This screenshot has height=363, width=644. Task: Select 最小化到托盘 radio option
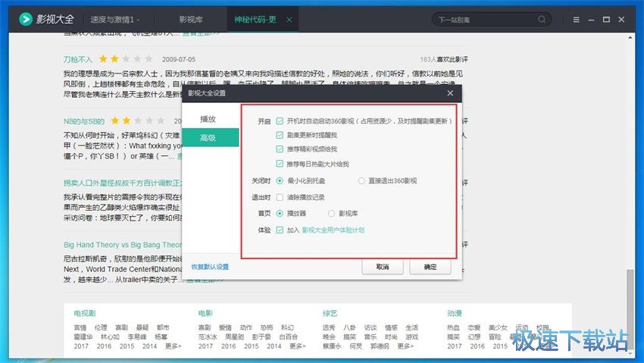point(280,180)
